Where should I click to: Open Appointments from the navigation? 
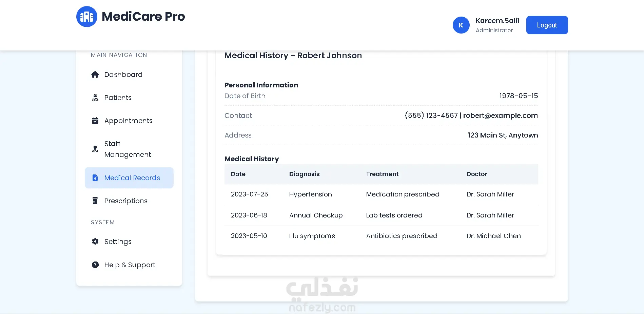(129, 121)
